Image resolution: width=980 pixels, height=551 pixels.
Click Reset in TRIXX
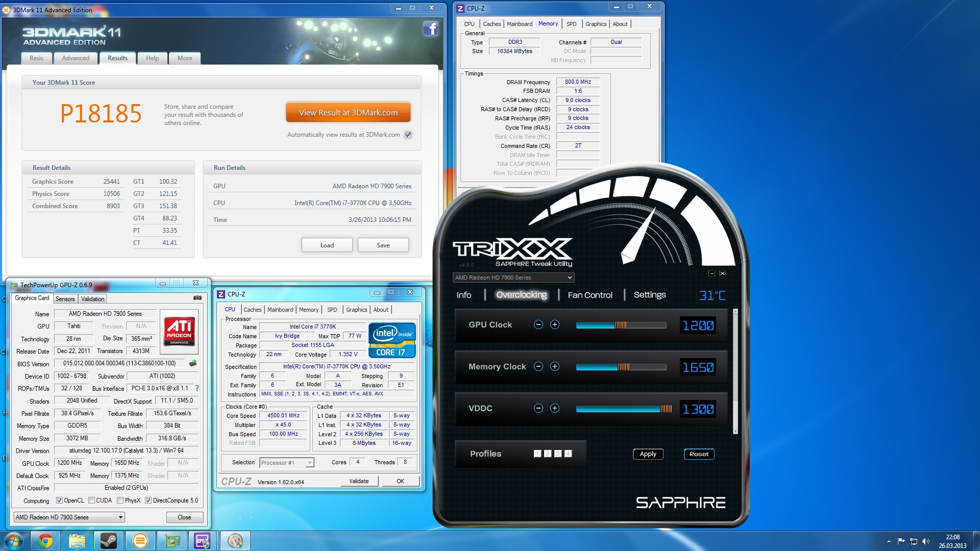699,454
